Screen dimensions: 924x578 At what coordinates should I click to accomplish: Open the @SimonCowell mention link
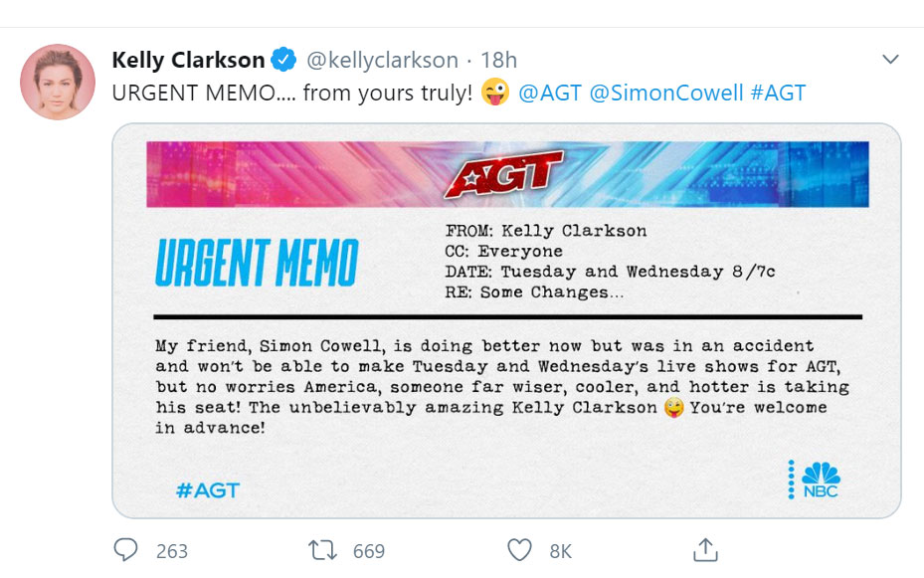[x=666, y=93]
